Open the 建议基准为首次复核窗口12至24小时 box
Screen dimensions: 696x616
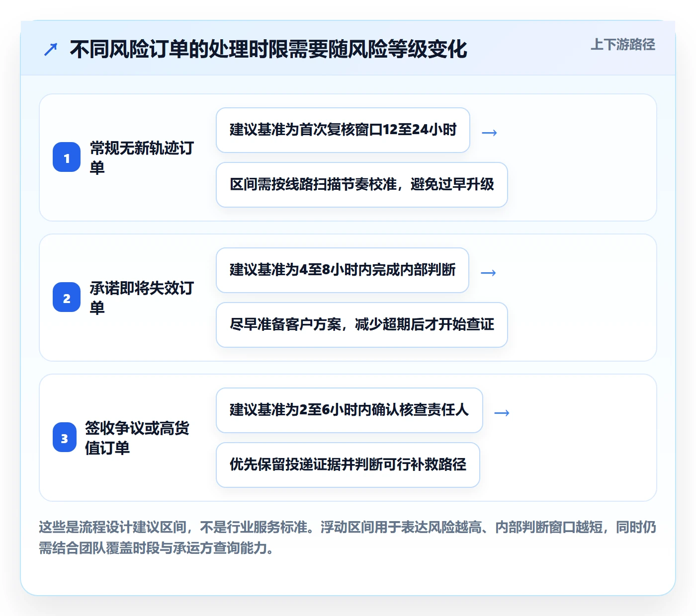click(x=343, y=130)
